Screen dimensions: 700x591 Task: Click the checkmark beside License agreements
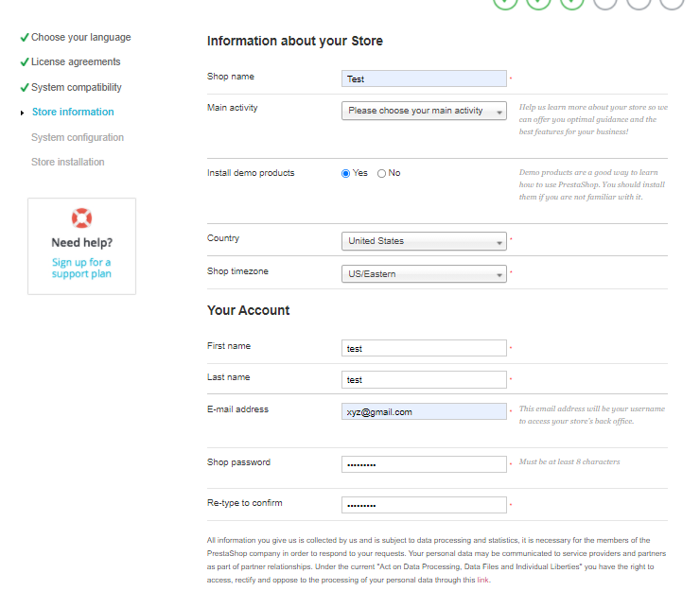click(x=24, y=62)
